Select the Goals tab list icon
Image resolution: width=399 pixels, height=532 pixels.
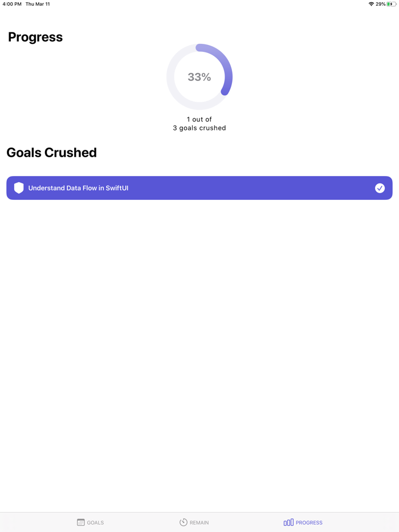pyautogui.click(x=80, y=522)
